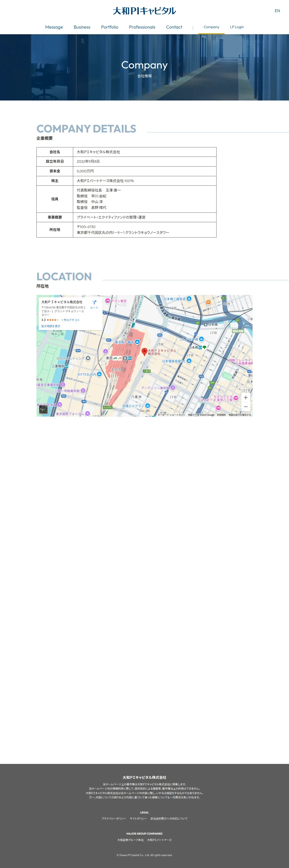The image size is (289, 868).
Task: Open プライバシーポリシー footer link
Action: 114,818
